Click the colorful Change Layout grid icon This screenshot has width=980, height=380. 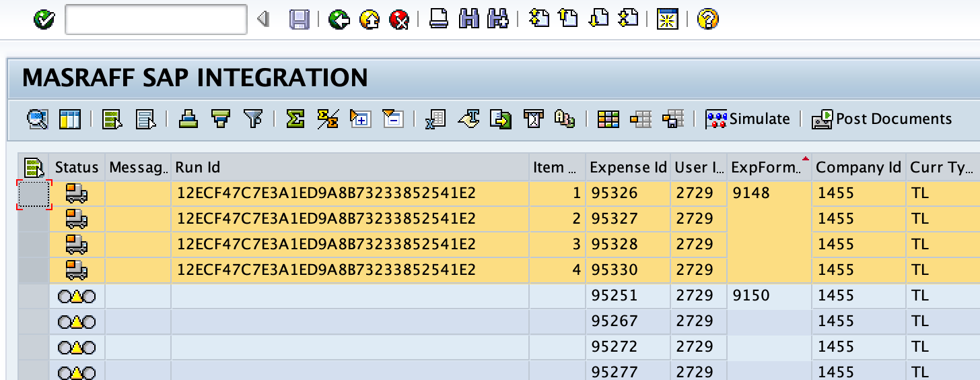point(608,119)
